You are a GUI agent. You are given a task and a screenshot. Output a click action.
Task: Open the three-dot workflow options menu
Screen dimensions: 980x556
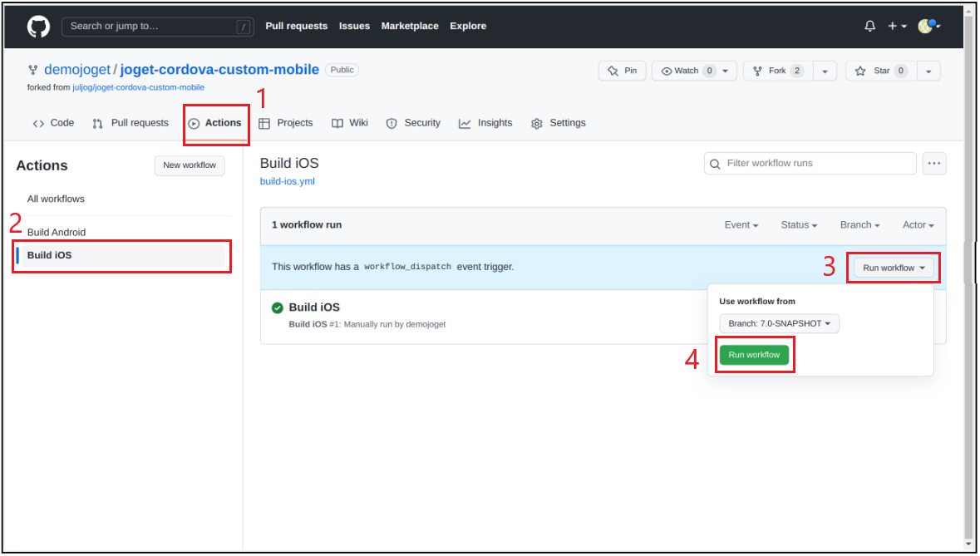pyautogui.click(x=933, y=163)
